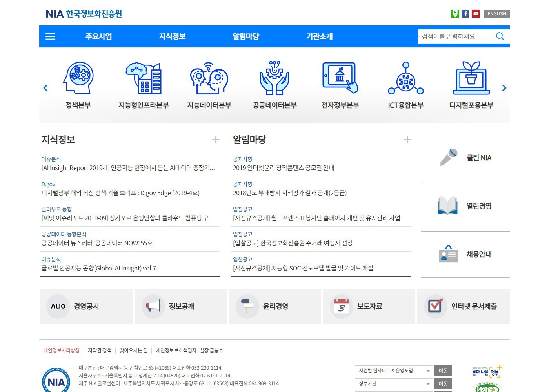Open the ICT융합본부 chip network icon

406,78
